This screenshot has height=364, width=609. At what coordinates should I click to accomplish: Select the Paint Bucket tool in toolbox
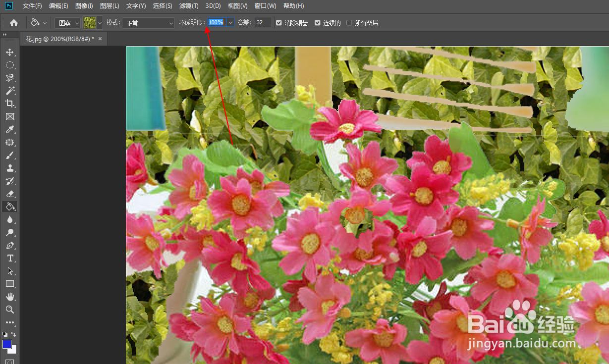10,207
